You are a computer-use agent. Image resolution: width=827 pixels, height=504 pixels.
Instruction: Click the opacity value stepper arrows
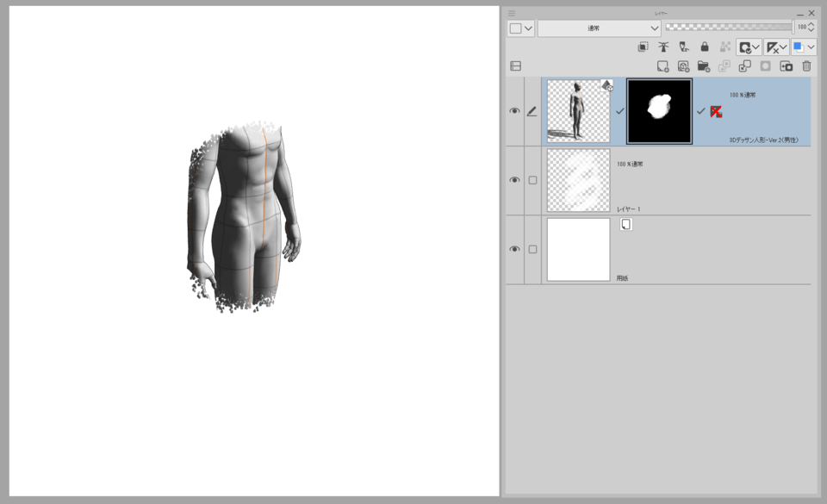pos(811,27)
